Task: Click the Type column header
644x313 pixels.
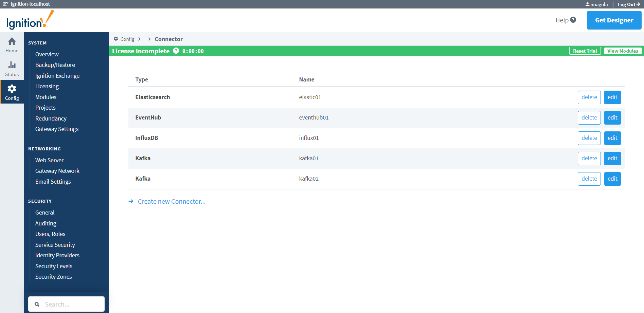Action: (142, 79)
